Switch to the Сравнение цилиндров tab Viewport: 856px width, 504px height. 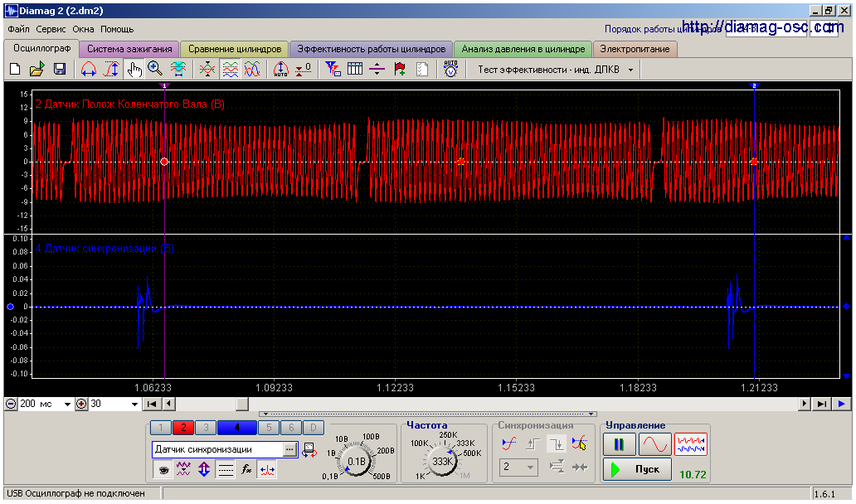pos(235,49)
